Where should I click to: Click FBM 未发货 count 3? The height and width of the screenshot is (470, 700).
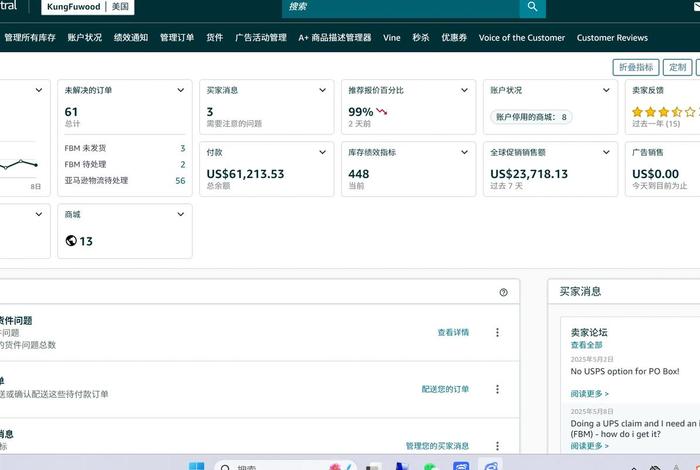(x=183, y=148)
